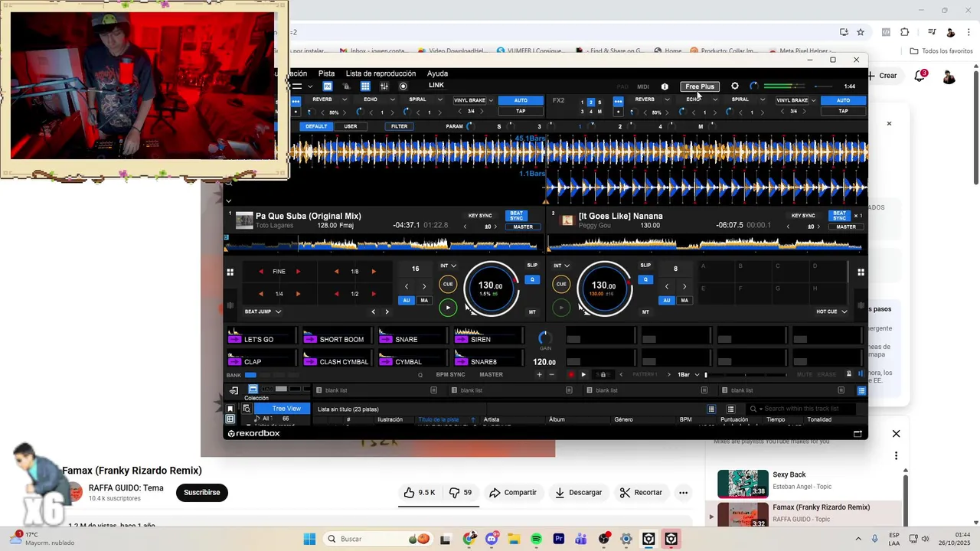980x551 pixels.
Task: Click YouTube dislike button with 59
Action: click(x=460, y=493)
